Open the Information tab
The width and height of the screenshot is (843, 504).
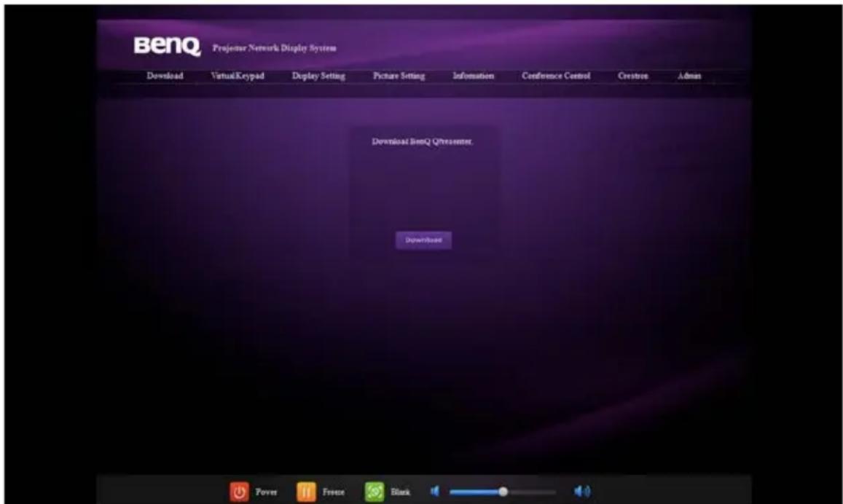[474, 76]
